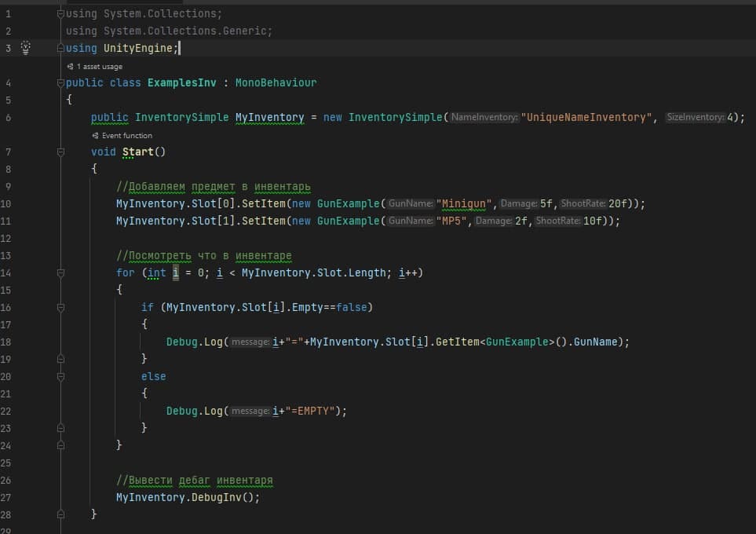Collapse the using directives region on line 1
Screen dimensions: 756x534
click(61, 13)
